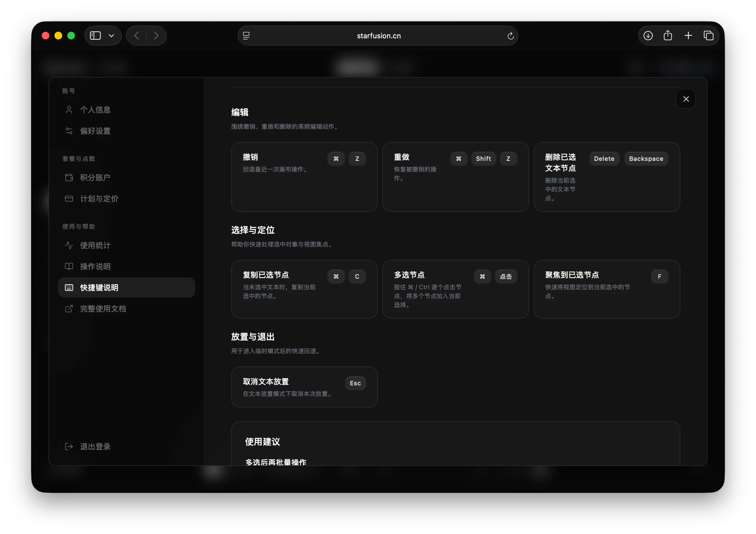Click the book icon beside 操作说明

[69, 266]
